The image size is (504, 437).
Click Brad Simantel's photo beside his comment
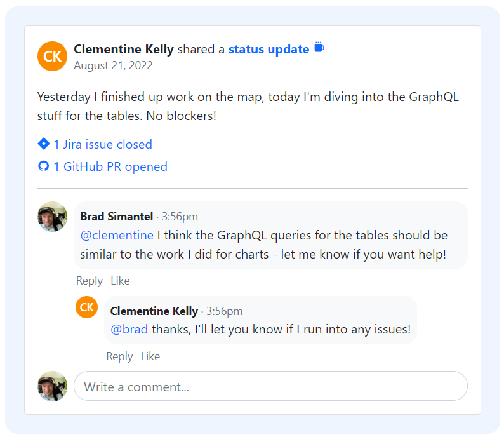[53, 217]
